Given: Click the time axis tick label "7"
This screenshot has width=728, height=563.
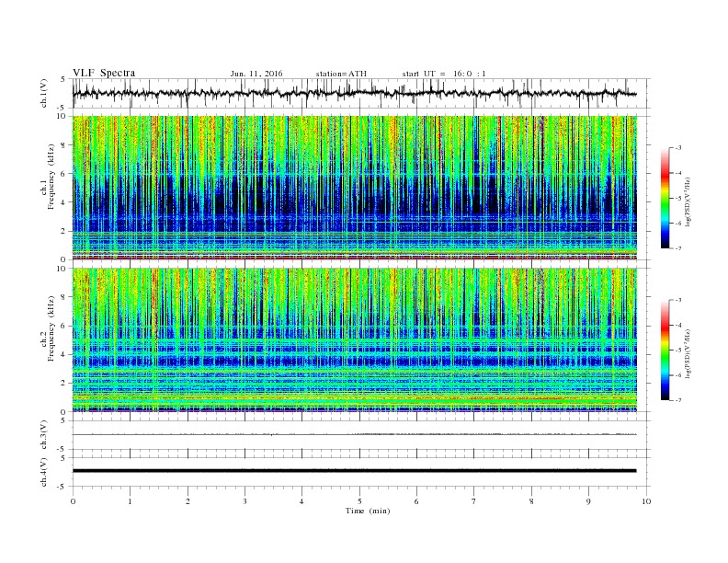Looking at the screenshot, I should click(474, 501).
